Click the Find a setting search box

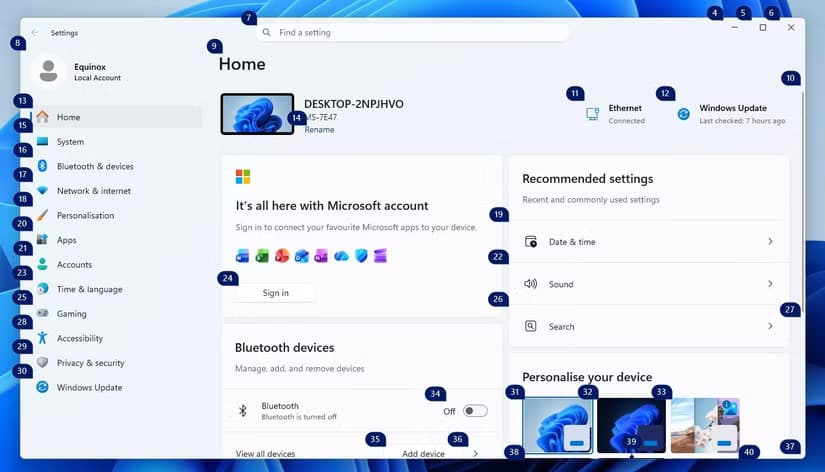pyautogui.click(x=412, y=32)
